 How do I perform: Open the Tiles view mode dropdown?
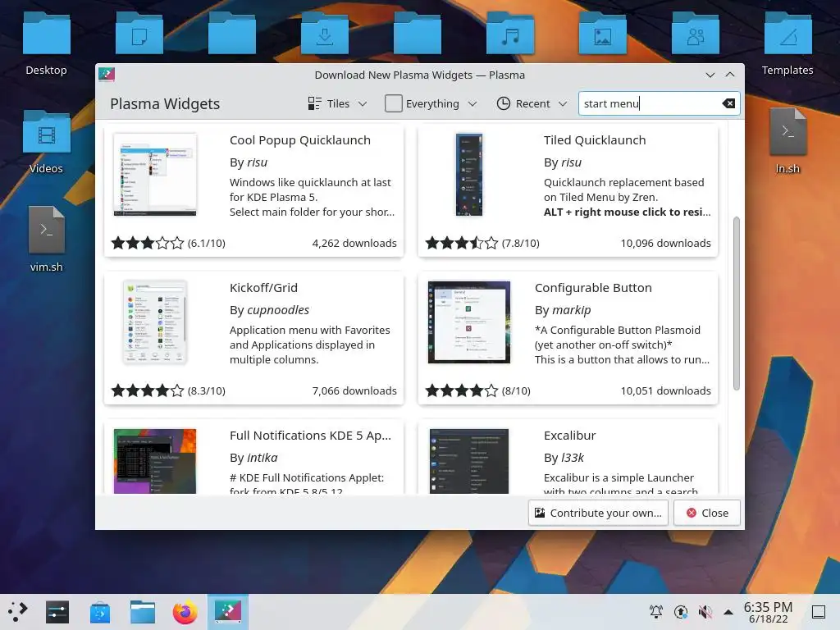pos(337,103)
